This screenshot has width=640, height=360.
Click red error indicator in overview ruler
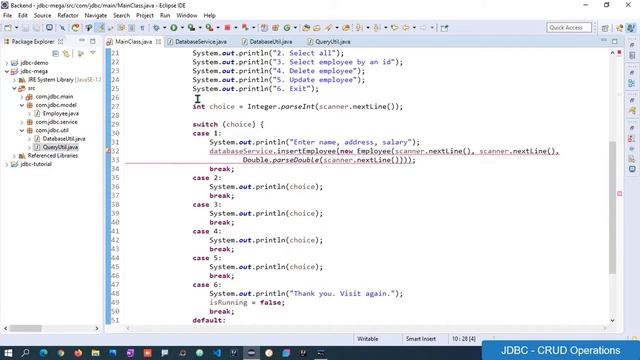click(x=620, y=193)
